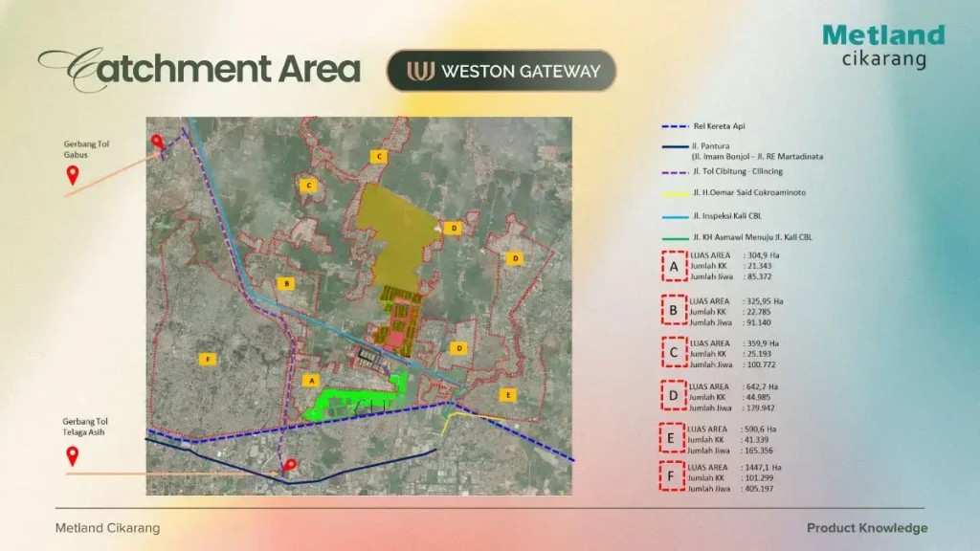Click the Product Knowledge footer text
Screen dimensions: 980x551
[866, 528]
